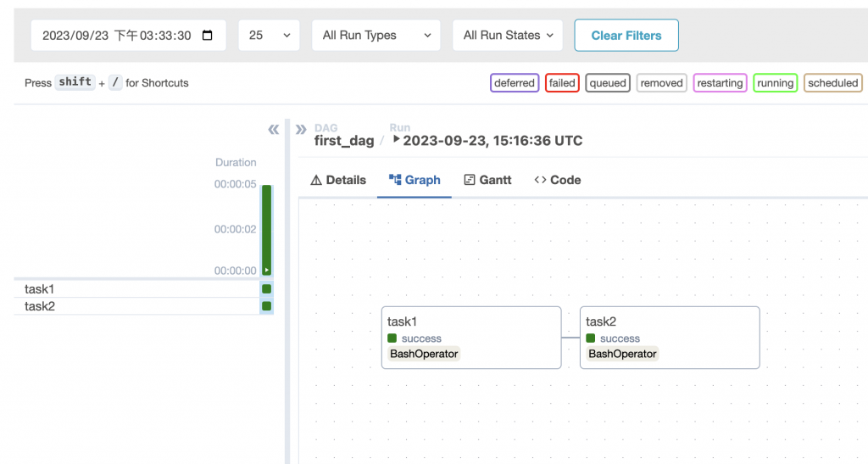The image size is (868, 464).
Task: Open the calendar picker icon in date field
Action: [208, 36]
